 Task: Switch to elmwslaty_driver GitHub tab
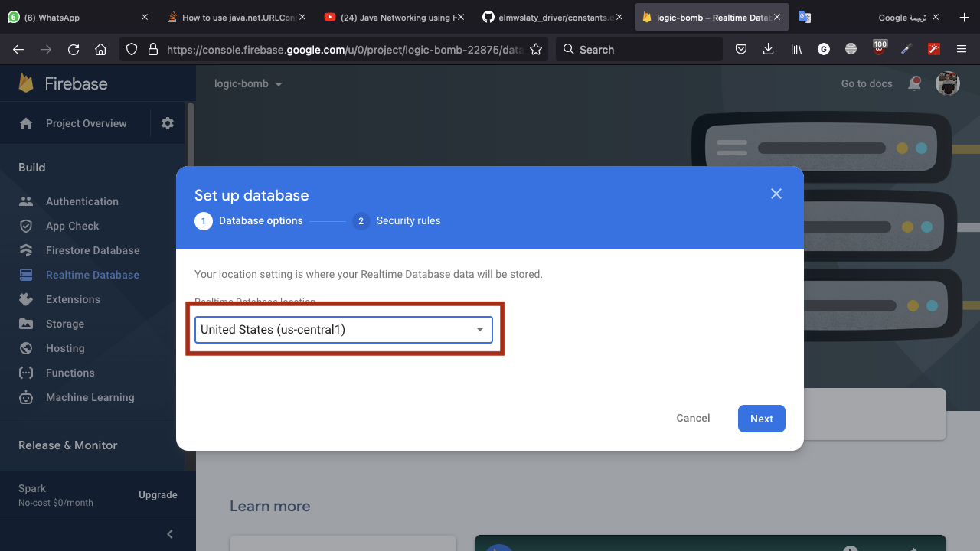[x=554, y=18]
